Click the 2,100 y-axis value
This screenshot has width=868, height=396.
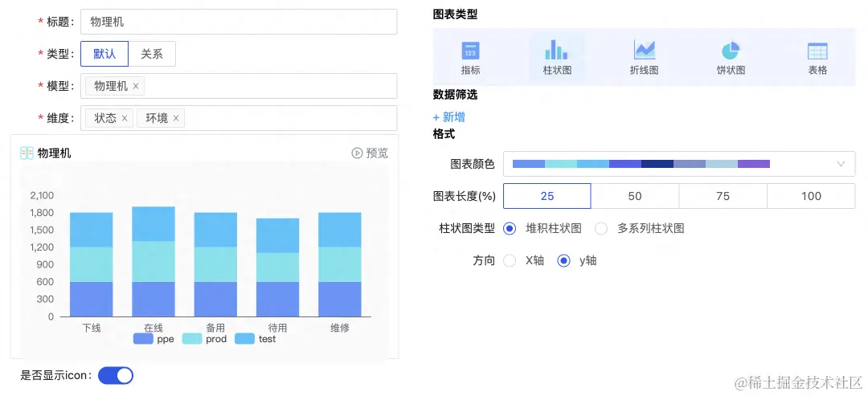point(42,195)
